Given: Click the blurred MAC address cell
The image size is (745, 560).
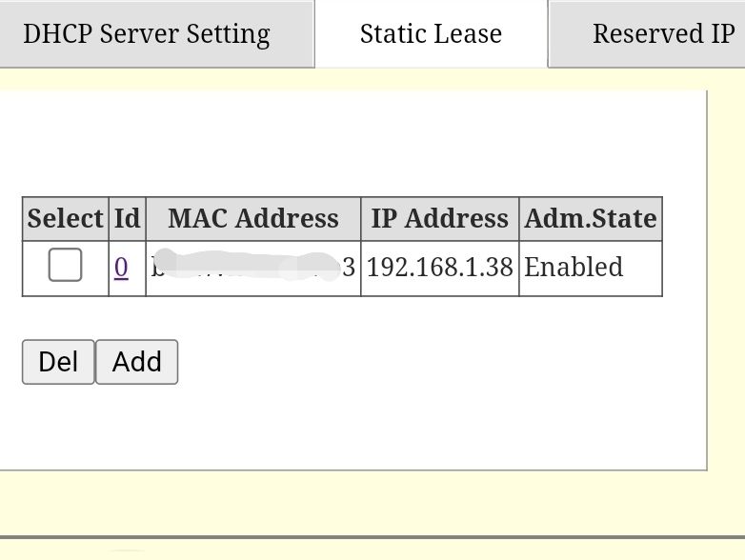Looking at the screenshot, I should point(252,268).
